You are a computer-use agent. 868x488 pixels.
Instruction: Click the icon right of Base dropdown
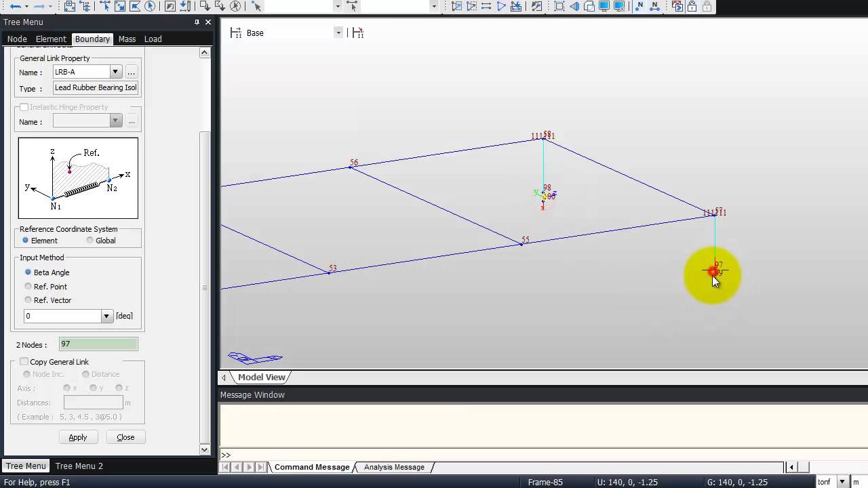click(358, 33)
